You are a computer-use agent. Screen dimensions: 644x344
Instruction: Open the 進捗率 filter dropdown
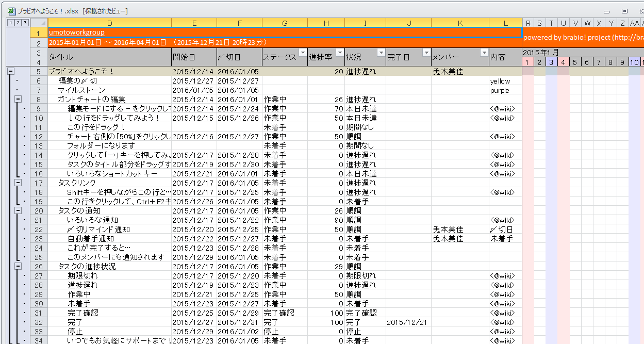pyautogui.click(x=340, y=52)
